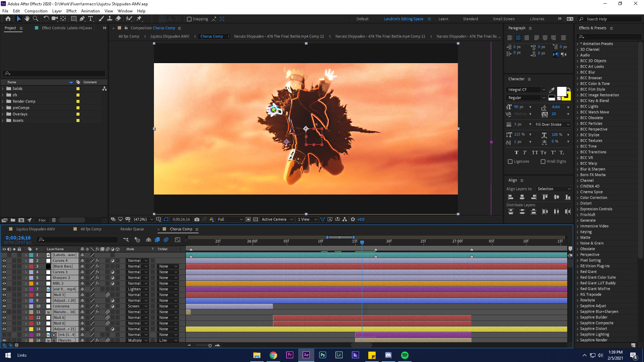Image resolution: width=644 pixels, height=362 pixels.
Task: Align layers to left edge
Action: [x=511, y=197]
